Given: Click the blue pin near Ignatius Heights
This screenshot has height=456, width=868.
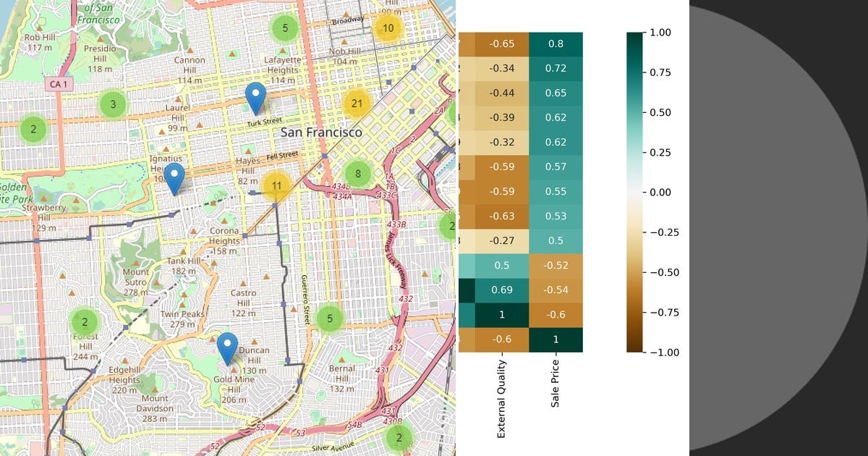Looking at the screenshot, I should pyautogui.click(x=174, y=174).
